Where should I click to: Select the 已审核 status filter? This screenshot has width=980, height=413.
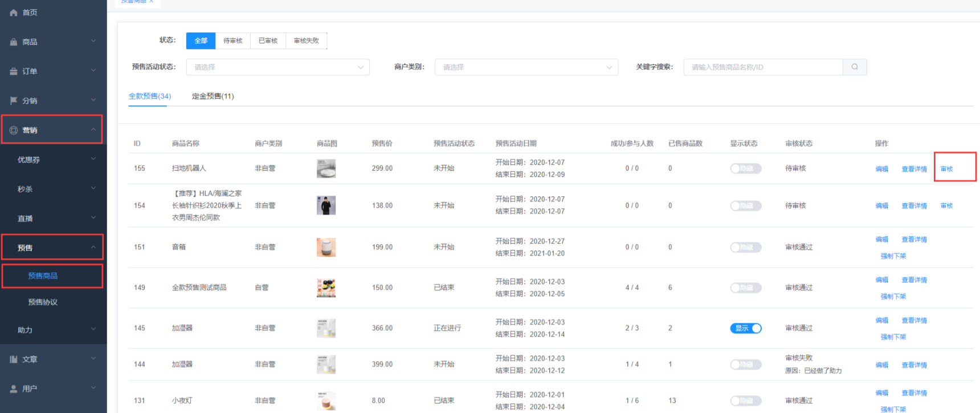tap(268, 41)
